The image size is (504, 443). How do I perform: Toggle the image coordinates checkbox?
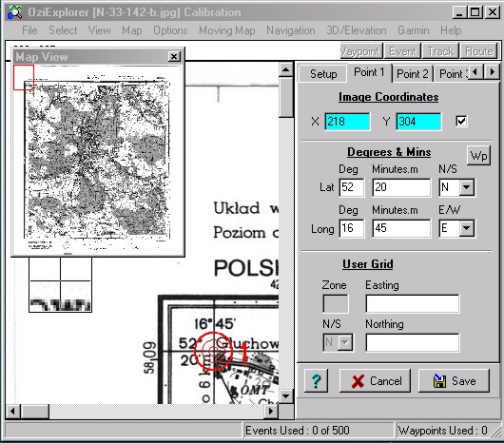[461, 121]
